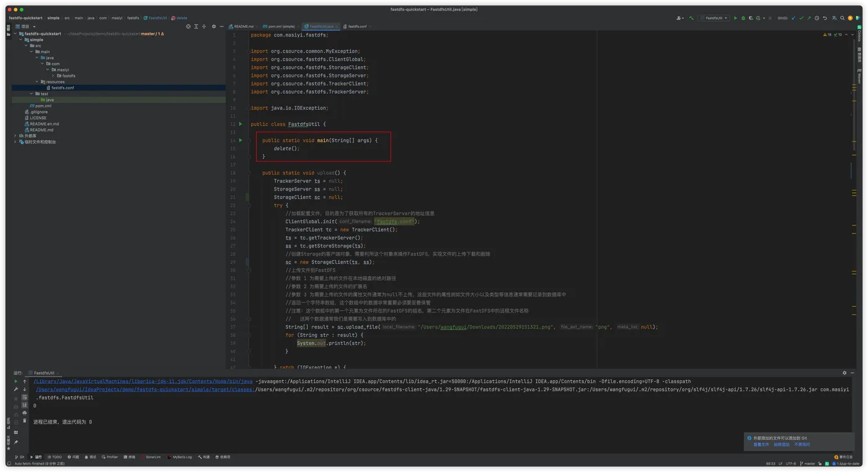The image size is (868, 472).
Task: Click the orange IDE update icon
Action: point(850,18)
